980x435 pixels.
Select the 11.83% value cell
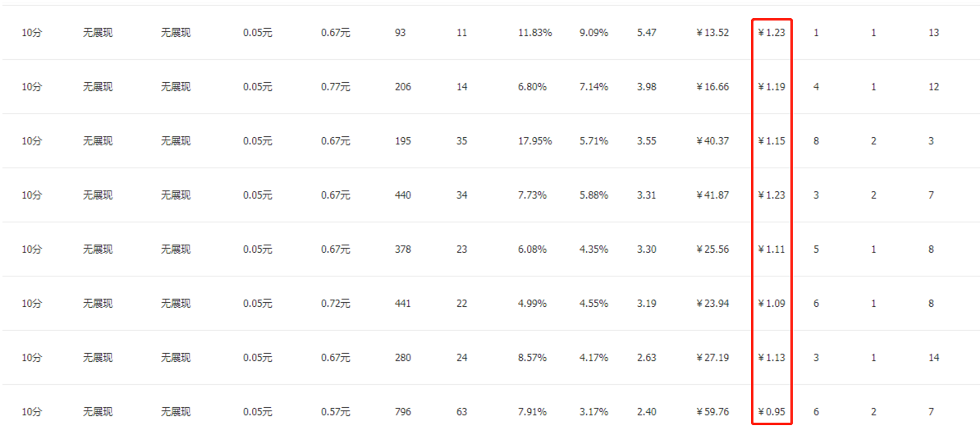pos(534,33)
